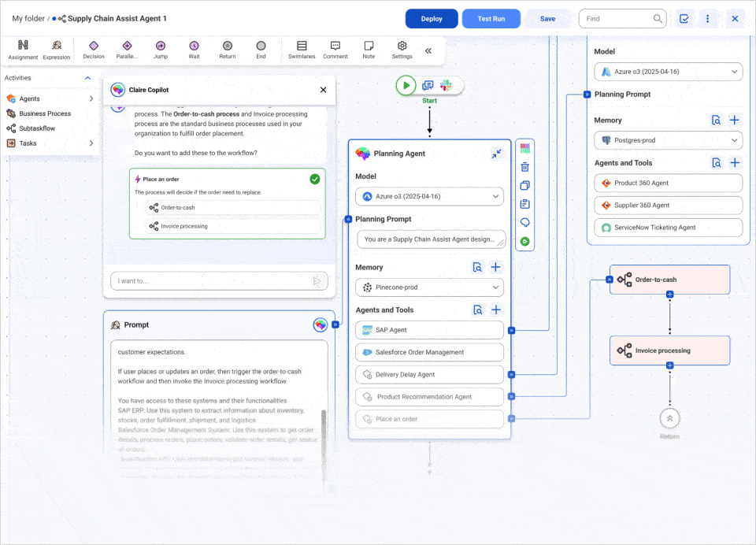Open Planning Agent Model dropdown Azure o3

(x=430, y=196)
